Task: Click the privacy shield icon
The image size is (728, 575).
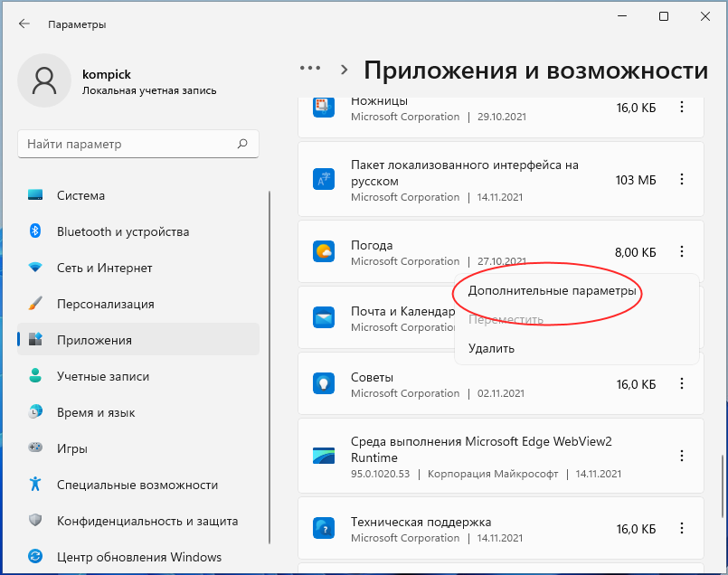Action: coord(35,520)
